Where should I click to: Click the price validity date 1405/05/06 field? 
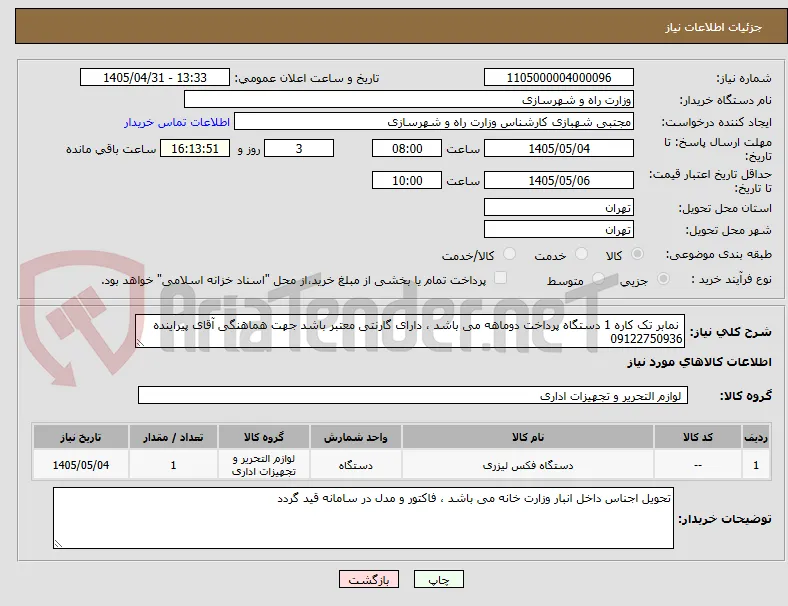[x=559, y=180]
